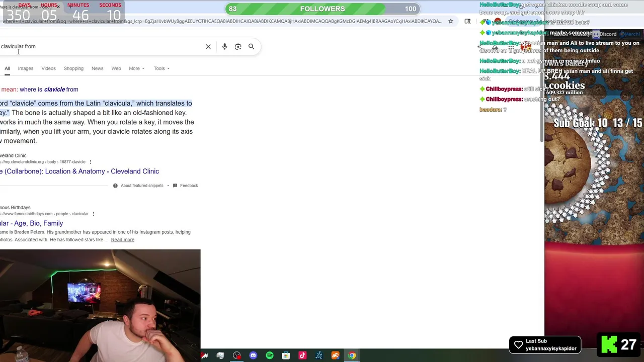Click 'Sub Goal: 10 13 / 15' text
The image size is (644, 362).
598,123
